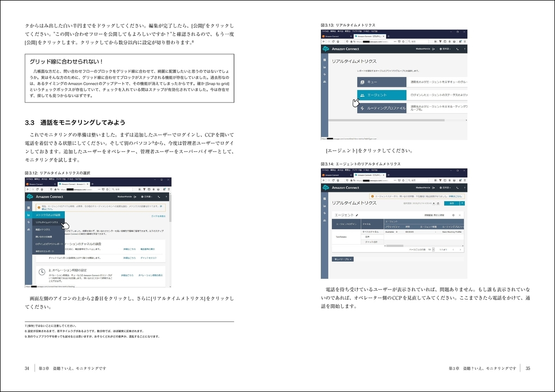
Task: Open a new tab with plus in figure 3.12
Action: point(92,184)
